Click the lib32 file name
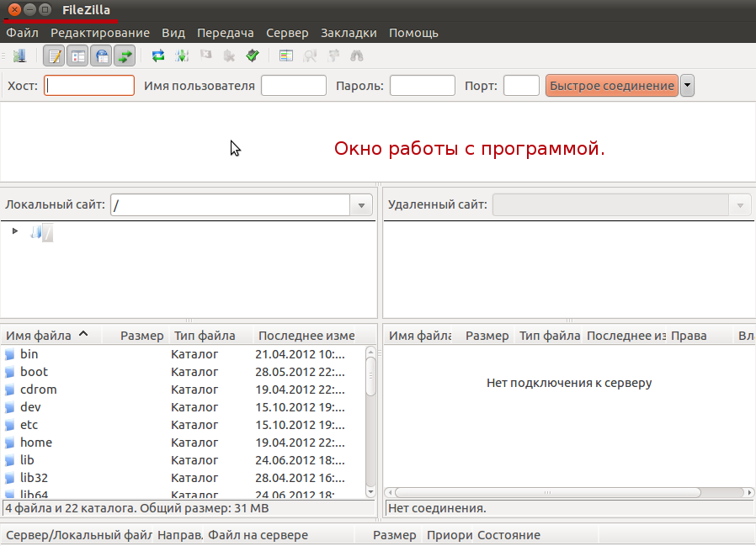The image size is (756, 546). [34, 478]
